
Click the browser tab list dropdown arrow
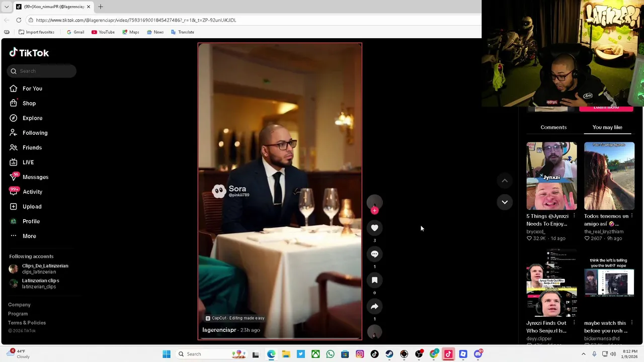(x=7, y=7)
